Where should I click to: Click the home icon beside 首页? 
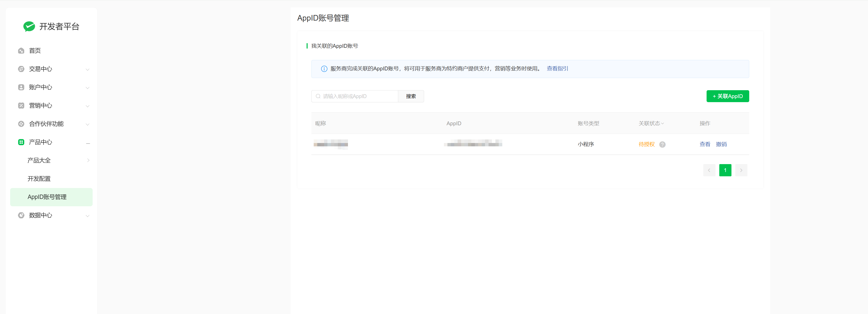tap(21, 51)
